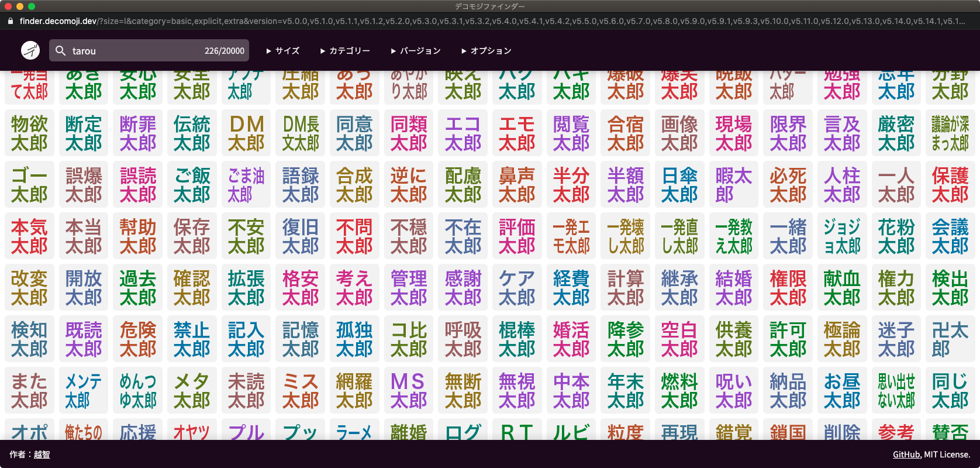This screenshot has height=468, width=980.
Task: Expand the サイズ options
Action: coord(283,51)
